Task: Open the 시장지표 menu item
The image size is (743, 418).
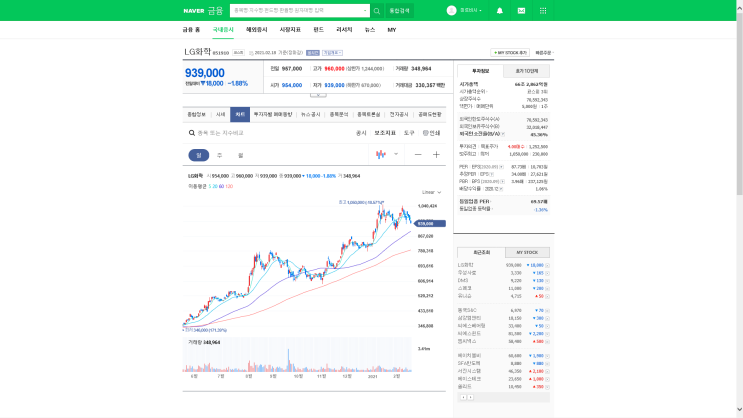Action: pos(290,30)
